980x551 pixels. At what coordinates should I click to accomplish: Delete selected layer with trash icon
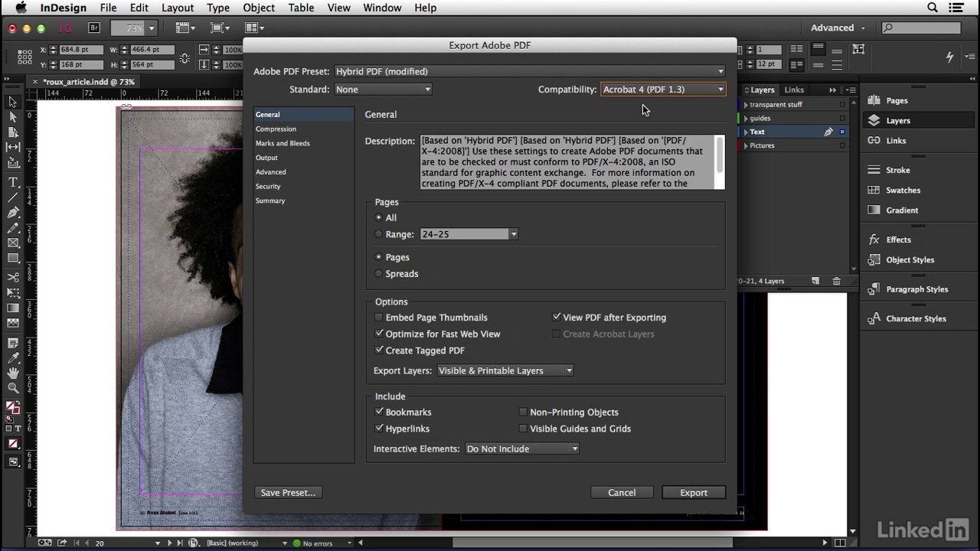(836, 281)
